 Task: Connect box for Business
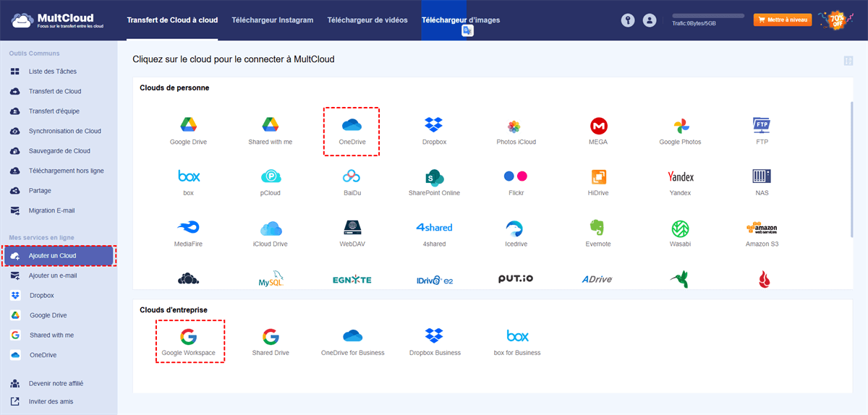517,341
